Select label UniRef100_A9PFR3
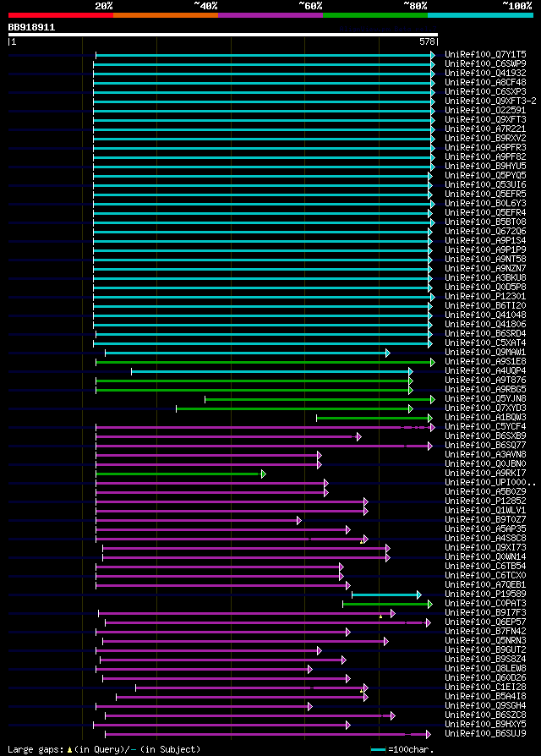This screenshot has height=756, width=541. 485,147
